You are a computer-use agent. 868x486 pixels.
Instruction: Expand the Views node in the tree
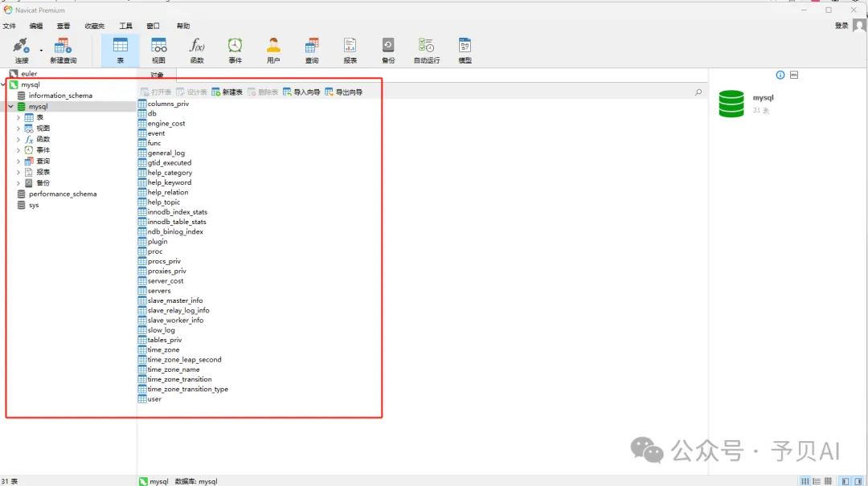(18, 129)
